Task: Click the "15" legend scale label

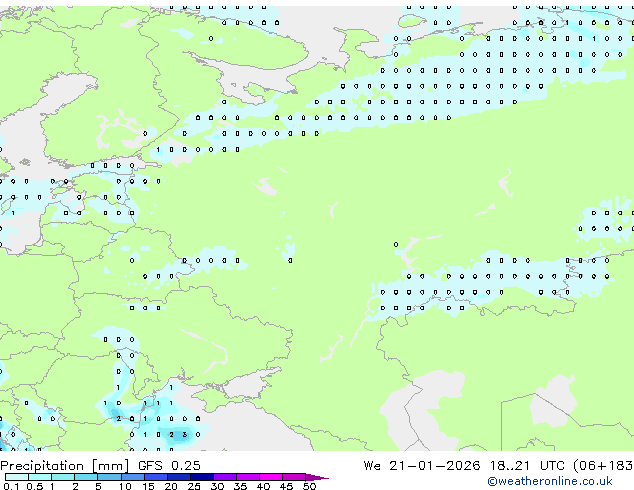Action: click(x=148, y=486)
